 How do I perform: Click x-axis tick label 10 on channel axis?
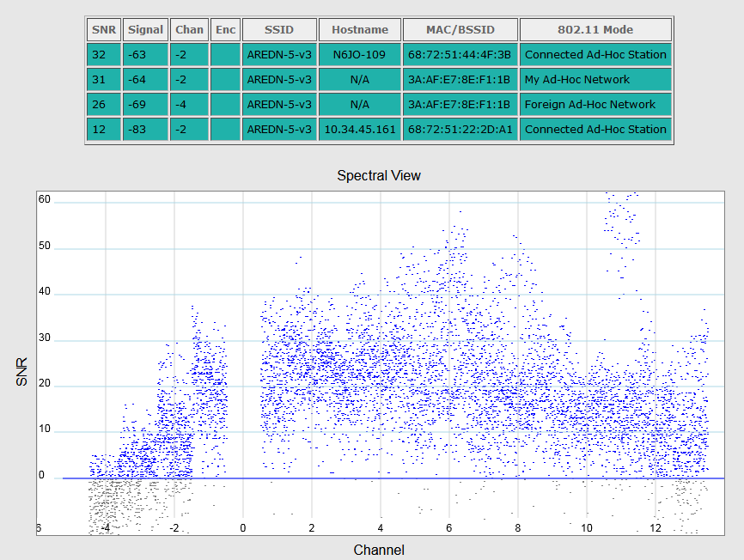(587, 527)
